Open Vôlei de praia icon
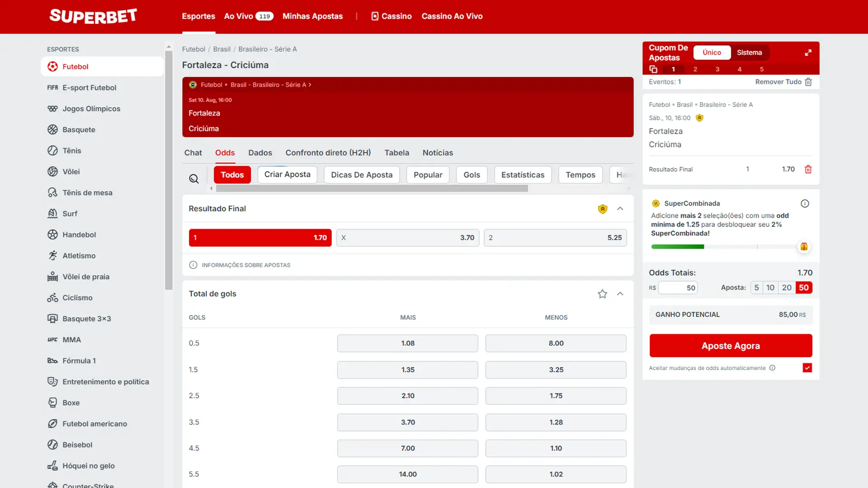The height and width of the screenshot is (488, 868). [x=53, y=277]
